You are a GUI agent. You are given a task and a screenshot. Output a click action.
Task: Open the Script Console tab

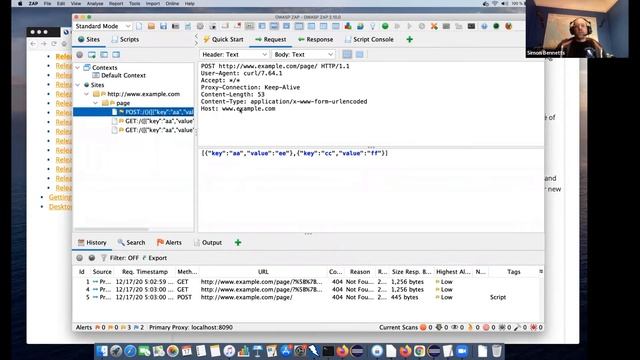(369, 40)
